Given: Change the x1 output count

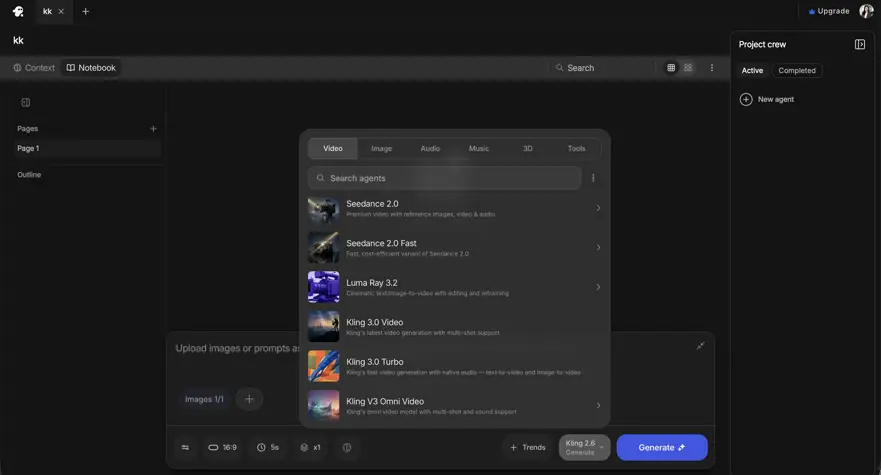Looking at the screenshot, I should (310, 447).
